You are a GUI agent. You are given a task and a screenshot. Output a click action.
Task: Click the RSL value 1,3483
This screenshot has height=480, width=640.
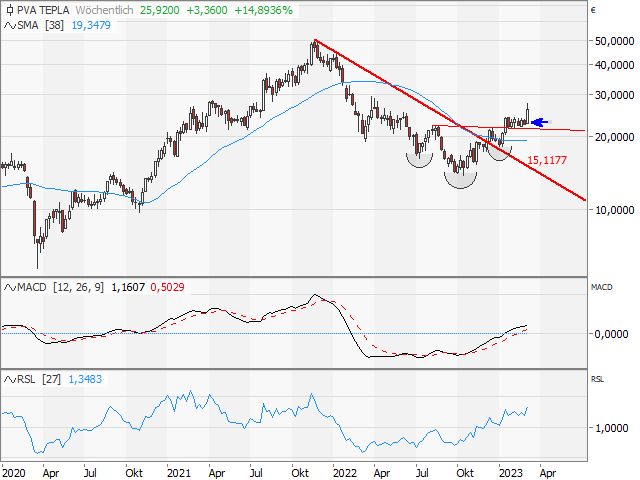pyautogui.click(x=85, y=380)
